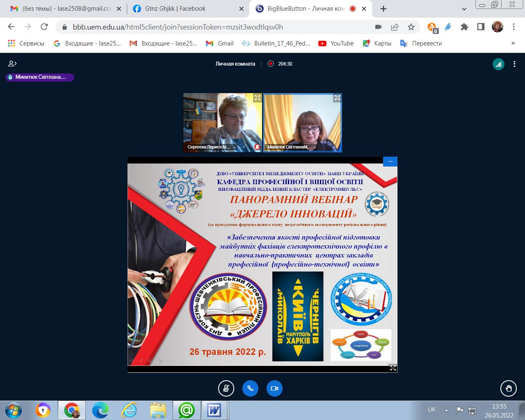Show more bookmarks

[x=513, y=43]
